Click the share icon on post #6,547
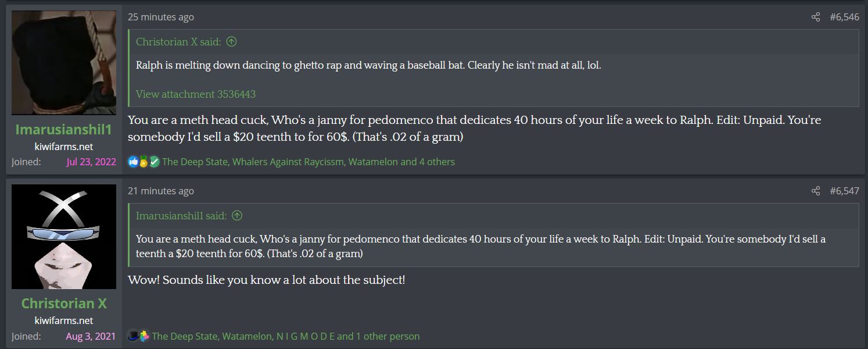 pyautogui.click(x=816, y=191)
